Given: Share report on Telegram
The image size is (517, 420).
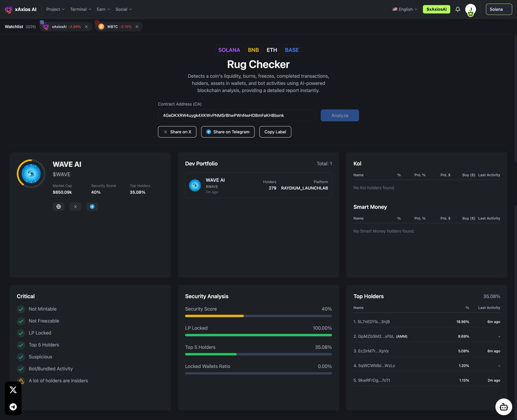Looking at the screenshot, I should pos(228,132).
